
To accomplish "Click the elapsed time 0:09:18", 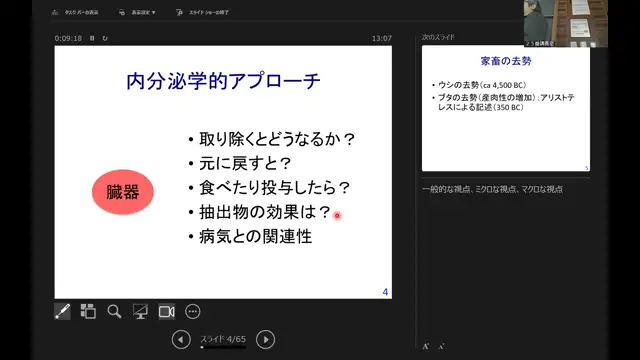I will click(68, 38).
